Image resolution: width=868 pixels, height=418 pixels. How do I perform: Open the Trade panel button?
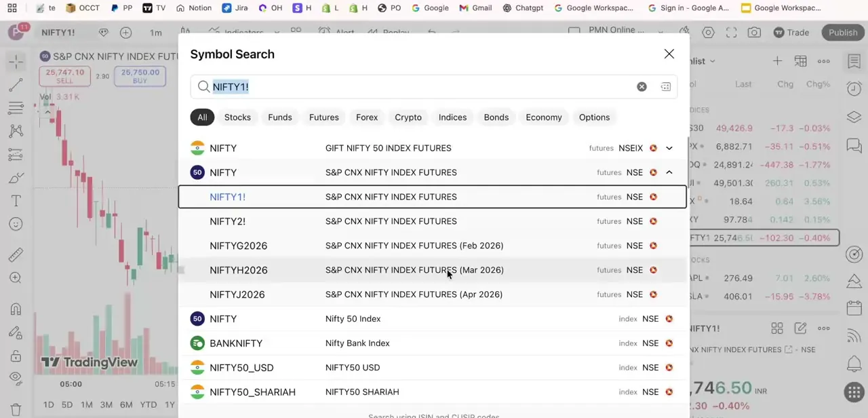(791, 33)
